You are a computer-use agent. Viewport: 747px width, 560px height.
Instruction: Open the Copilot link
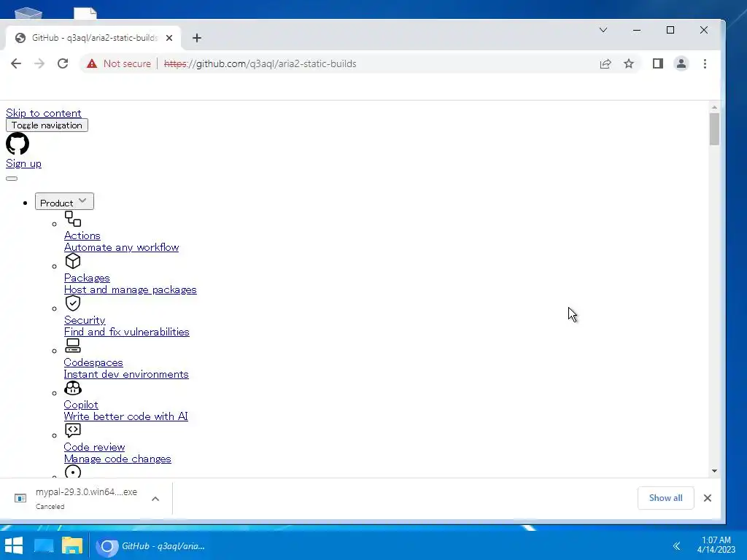coord(81,405)
